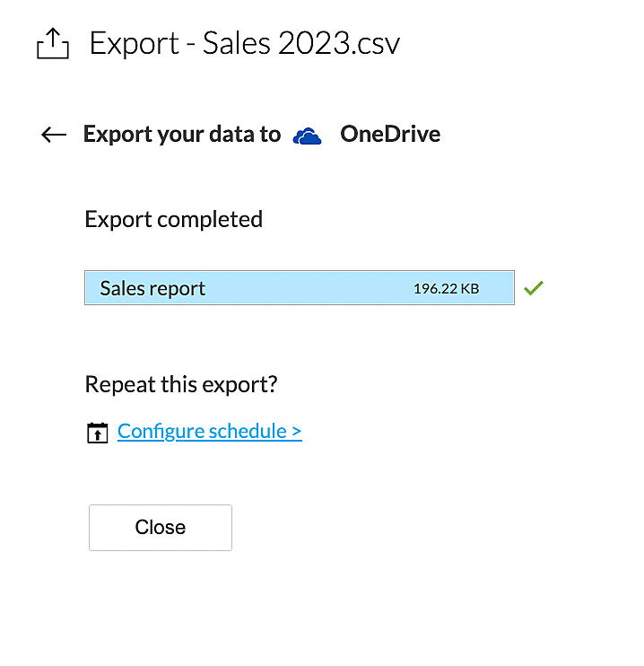Image resolution: width=644 pixels, height=666 pixels.
Task: Click the "Repeat this export?" prompt
Action: click(181, 385)
